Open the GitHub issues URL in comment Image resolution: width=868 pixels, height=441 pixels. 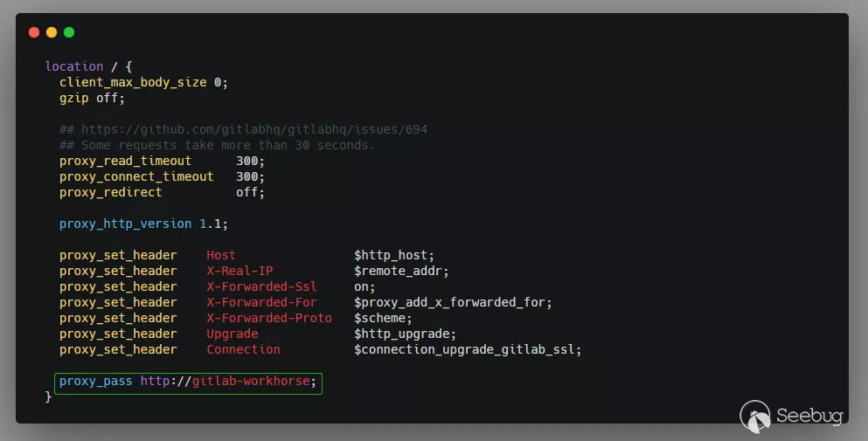point(254,129)
